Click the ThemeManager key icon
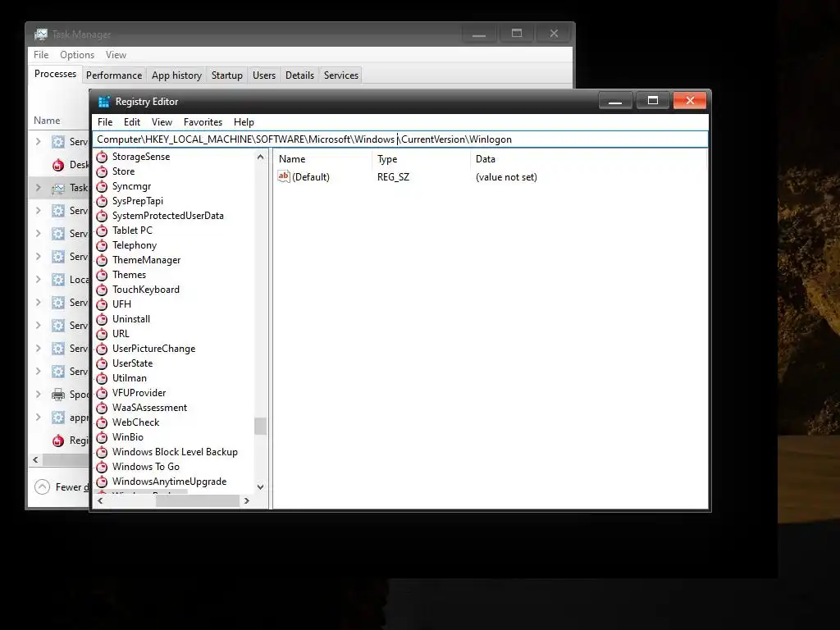Viewport: 840px width, 630px height. point(102,260)
